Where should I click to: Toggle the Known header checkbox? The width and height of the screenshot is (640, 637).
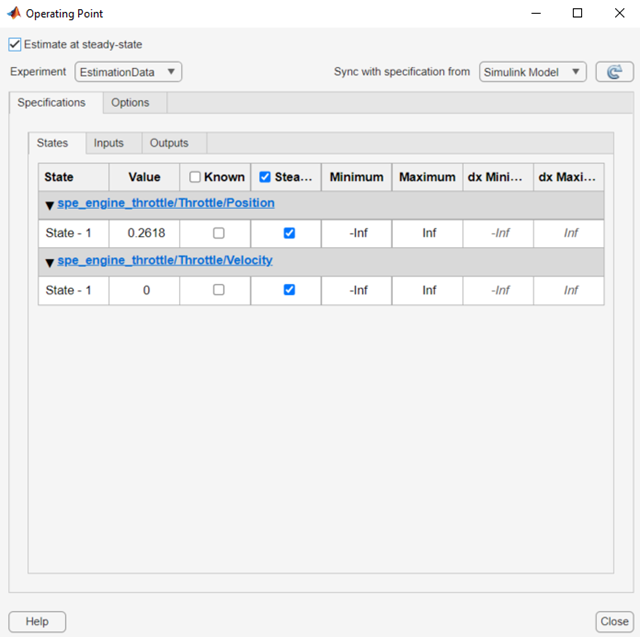195,177
